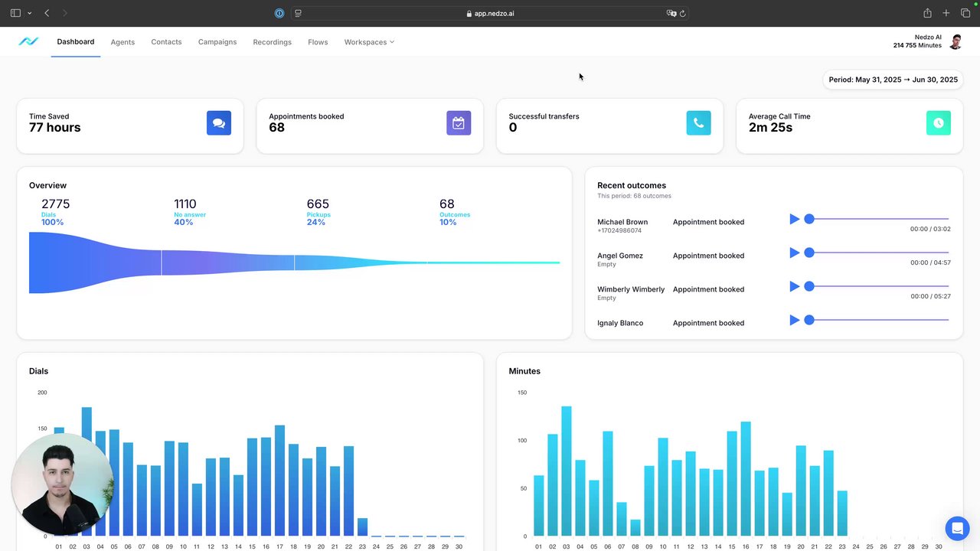Open the 1Password extension icon
980x551 pixels.
click(x=279, y=13)
